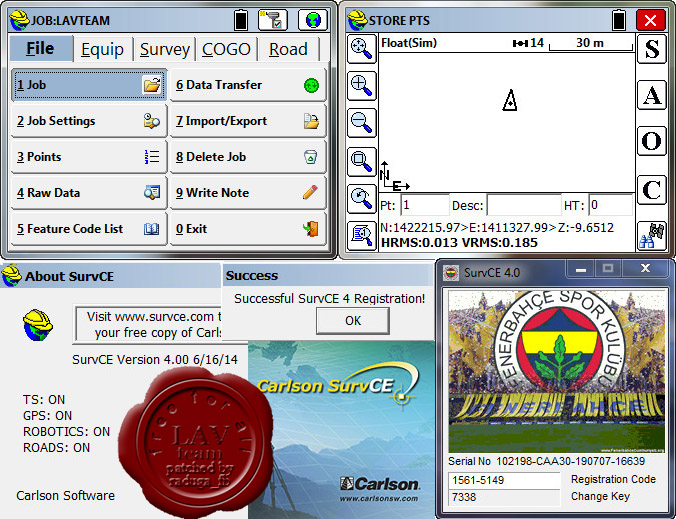Open 3 Points list

[89, 157]
